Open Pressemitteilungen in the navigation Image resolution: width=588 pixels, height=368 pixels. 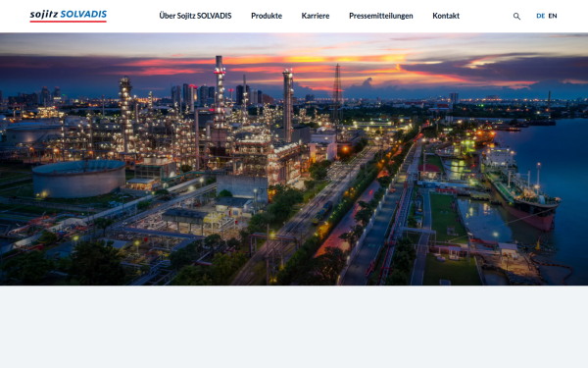(381, 16)
